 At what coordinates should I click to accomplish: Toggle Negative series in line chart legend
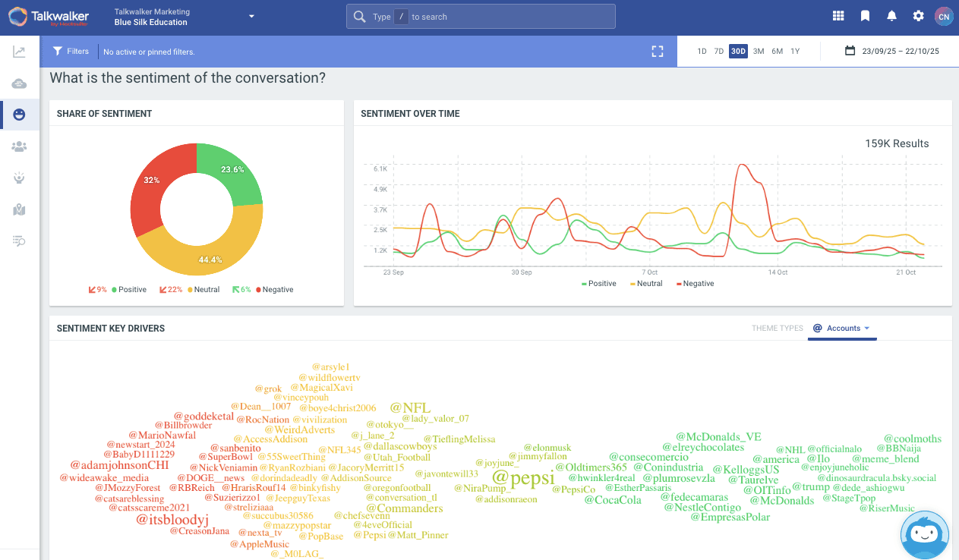[694, 284]
